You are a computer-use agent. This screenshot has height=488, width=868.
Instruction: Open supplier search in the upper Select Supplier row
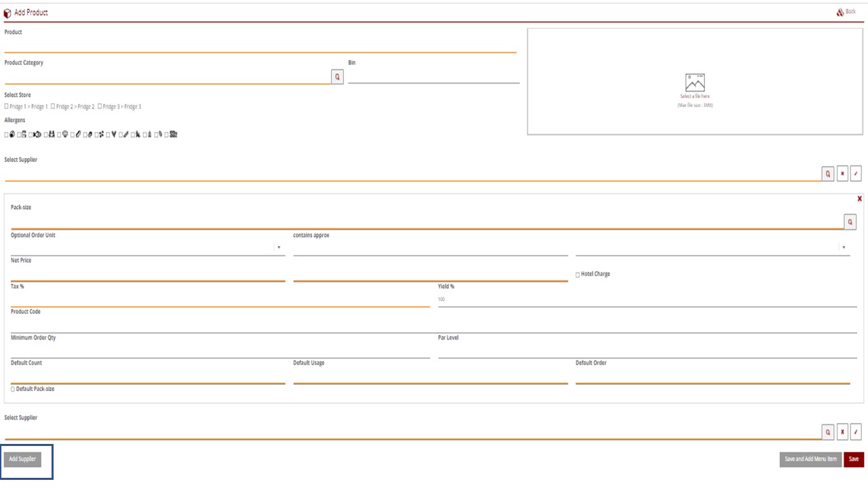pos(828,174)
